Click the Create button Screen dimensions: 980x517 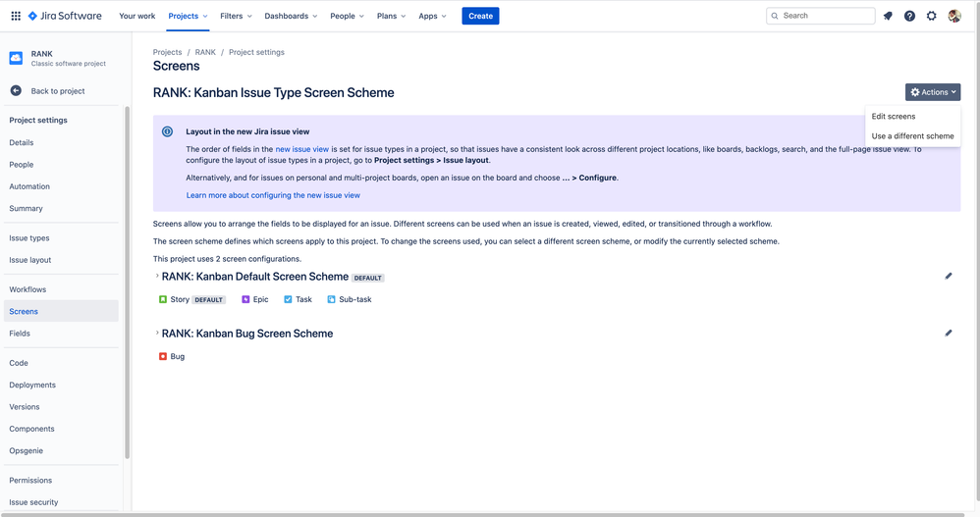coord(480,17)
